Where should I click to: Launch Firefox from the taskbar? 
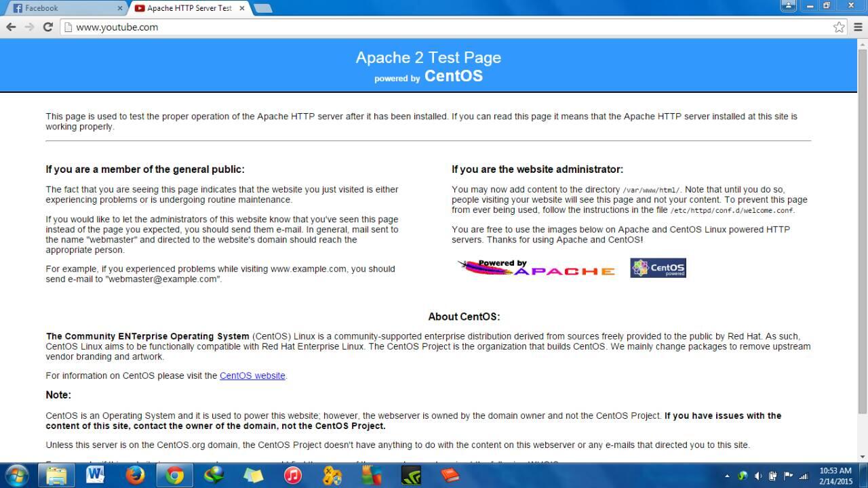click(x=135, y=475)
